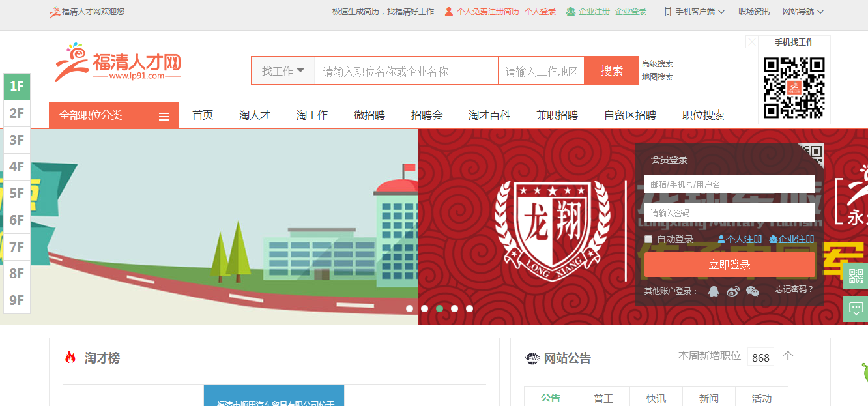The width and height of the screenshot is (868, 406).
Task: Click the flame icon beside 淘才榜
Action: coord(70,357)
